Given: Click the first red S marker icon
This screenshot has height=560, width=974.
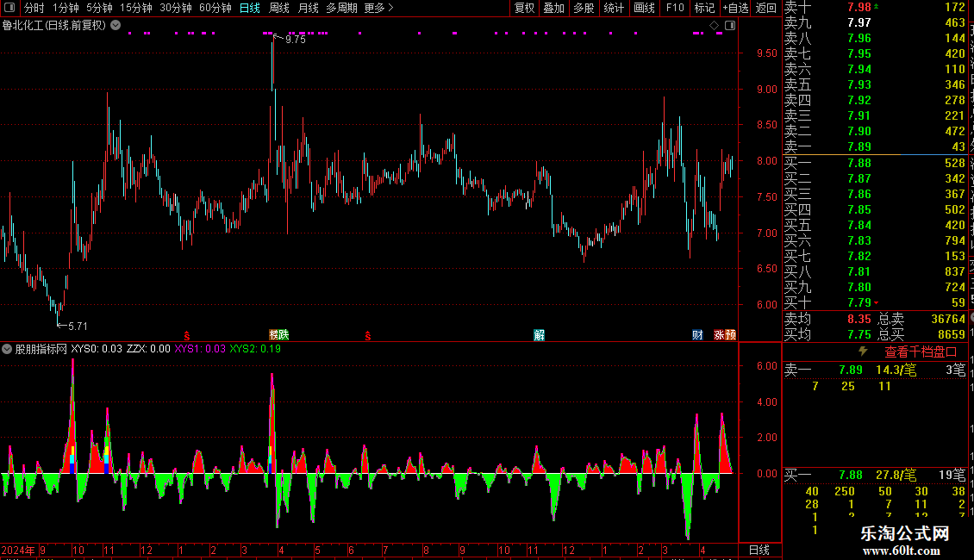Looking at the screenshot, I should (187, 336).
